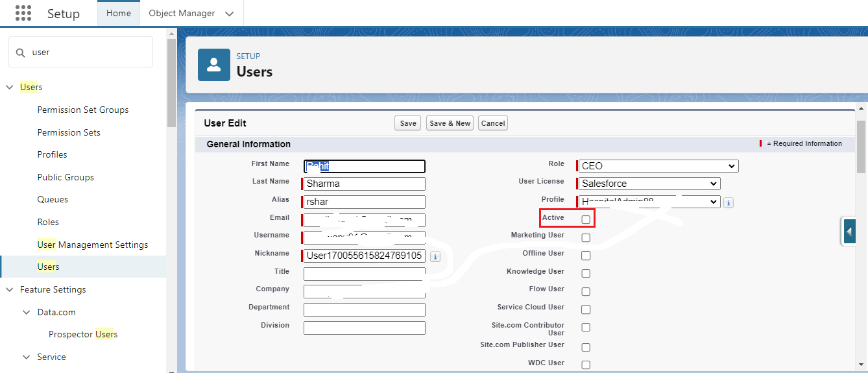Open the User License dropdown
The width and height of the screenshot is (868, 373).
pyautogui.click(x=649, y=184)
